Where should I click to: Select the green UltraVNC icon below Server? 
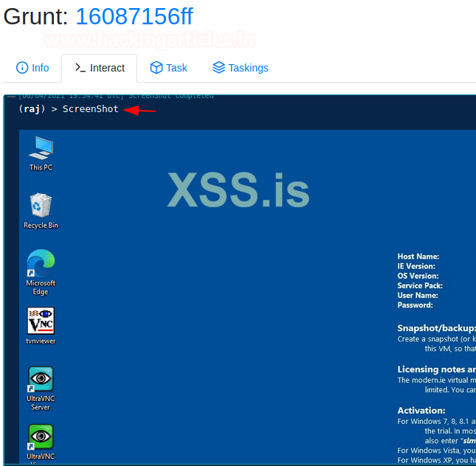[41, 437]
